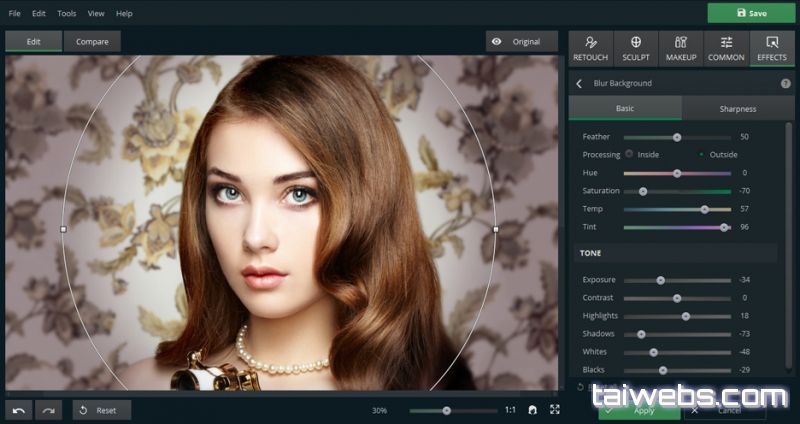800x424 pixels.
Task: Click the undo arrow icon
Action: (18, 410)
